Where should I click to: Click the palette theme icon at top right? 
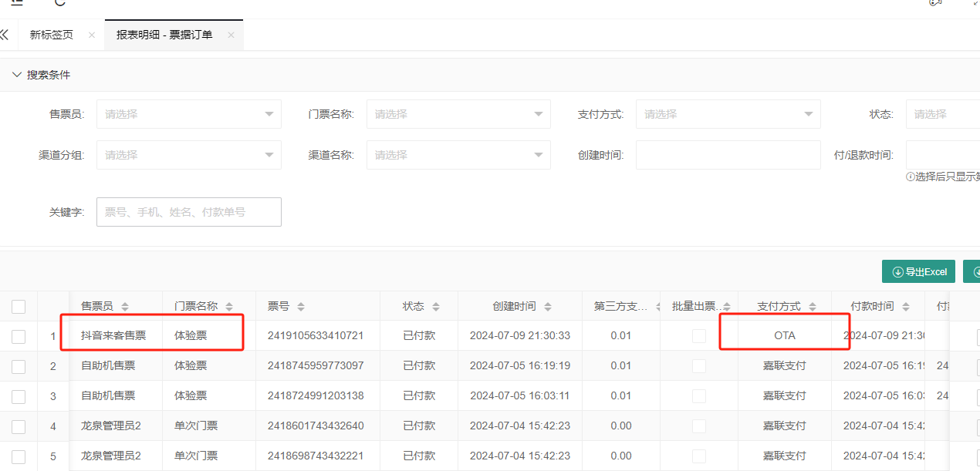point(934,4)
